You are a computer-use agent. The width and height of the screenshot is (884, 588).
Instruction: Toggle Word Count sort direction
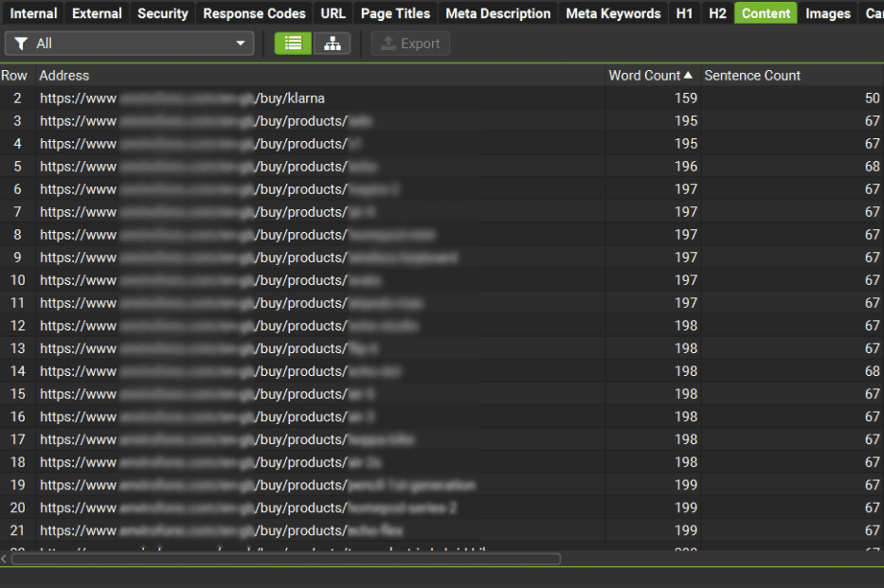pyautogui.click(x=651, y=75)
